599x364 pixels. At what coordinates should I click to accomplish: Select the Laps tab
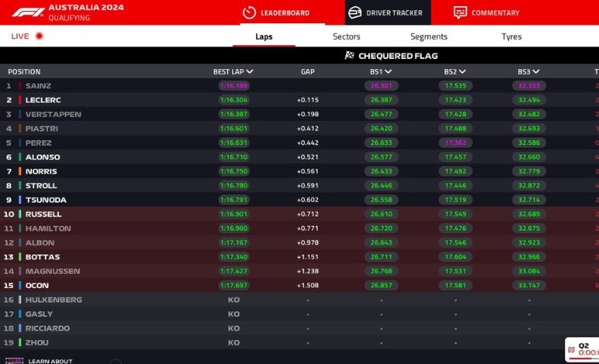point(264,36)
